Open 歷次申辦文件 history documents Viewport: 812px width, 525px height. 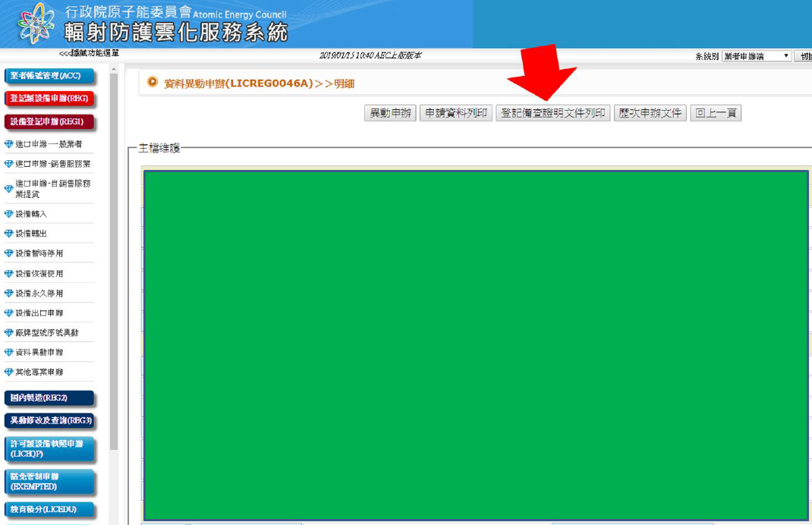pos(650,113)
